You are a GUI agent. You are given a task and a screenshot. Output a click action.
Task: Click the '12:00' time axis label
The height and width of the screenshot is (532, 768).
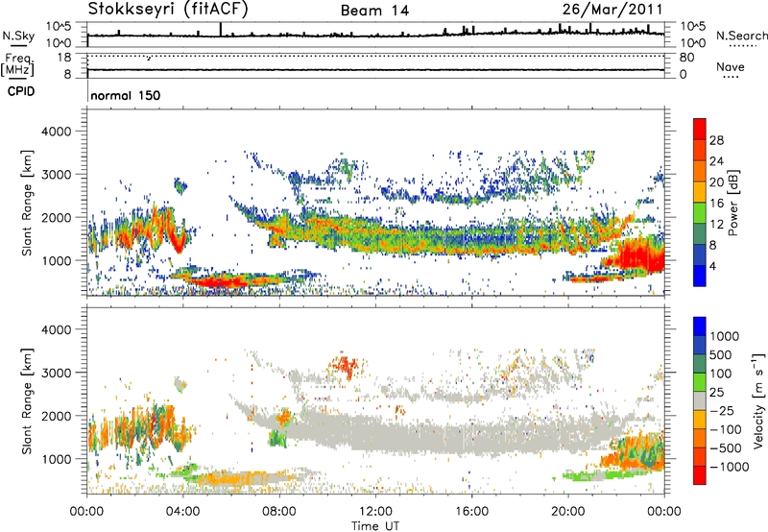375,511
